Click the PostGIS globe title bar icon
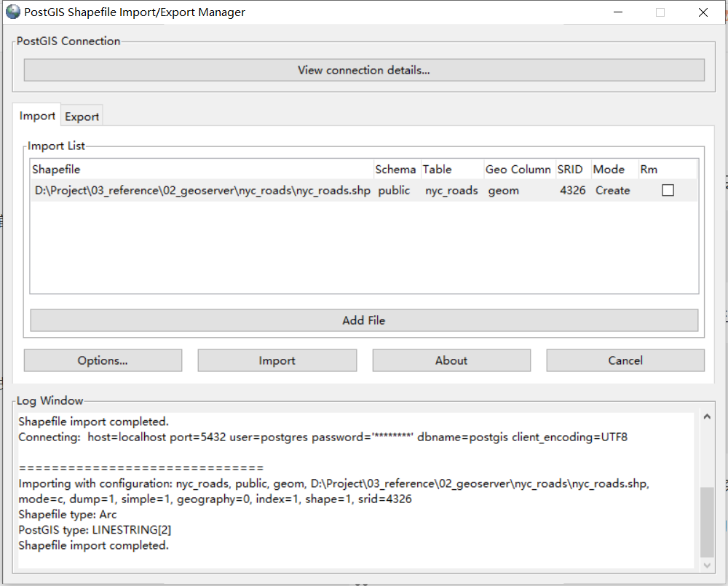728x586 pixels. pos(12,12)
